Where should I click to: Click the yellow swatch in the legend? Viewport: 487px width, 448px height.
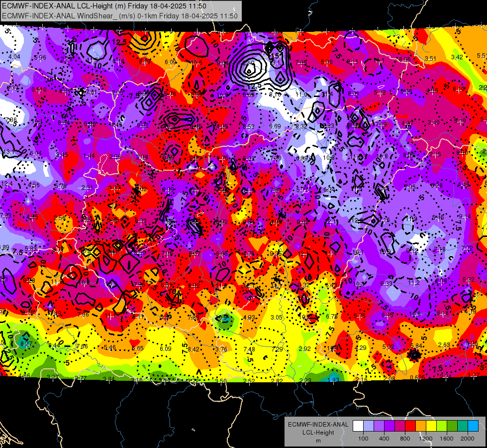pos(431,426)
